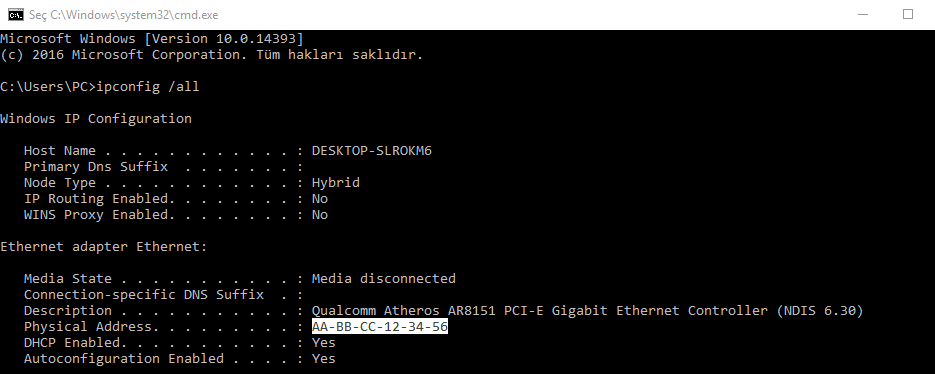Click the IP Routing Enabled No value
The height and width of the screenshot is (374, 935).
[x=320, y=199]
